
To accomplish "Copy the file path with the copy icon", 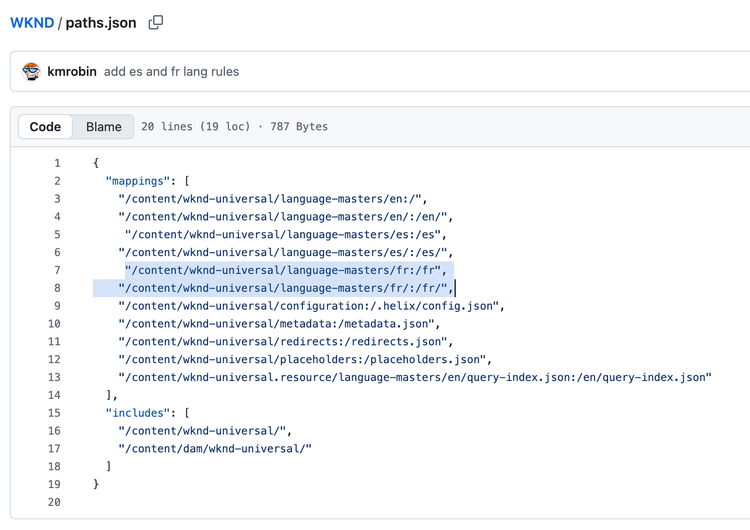I will [156, 22].
